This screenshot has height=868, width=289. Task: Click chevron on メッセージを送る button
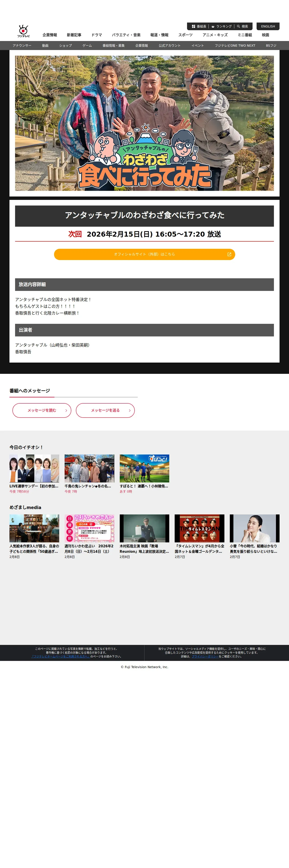[129, 410]
